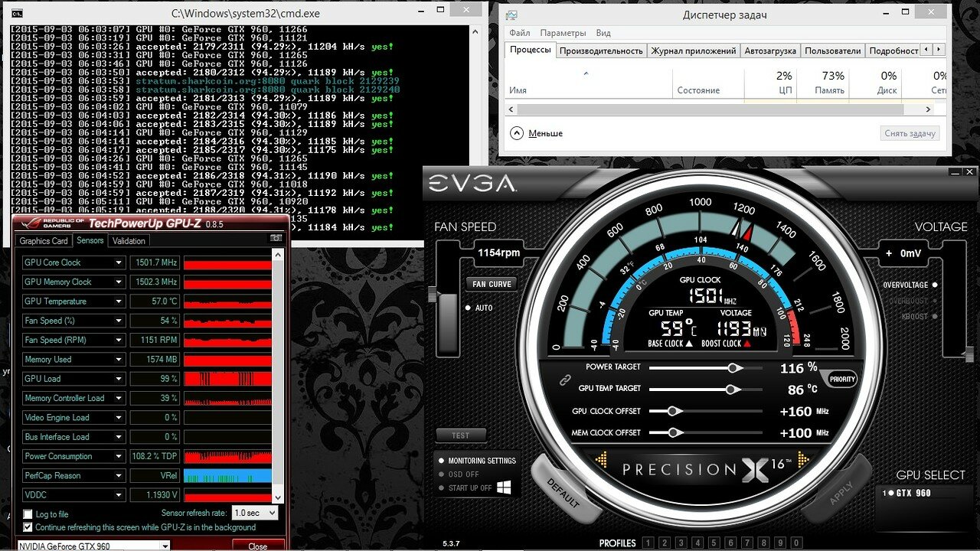Select profile slot 5 in Precision X
This screenshot has height=551, width=980.
click(x=714, y=543)
